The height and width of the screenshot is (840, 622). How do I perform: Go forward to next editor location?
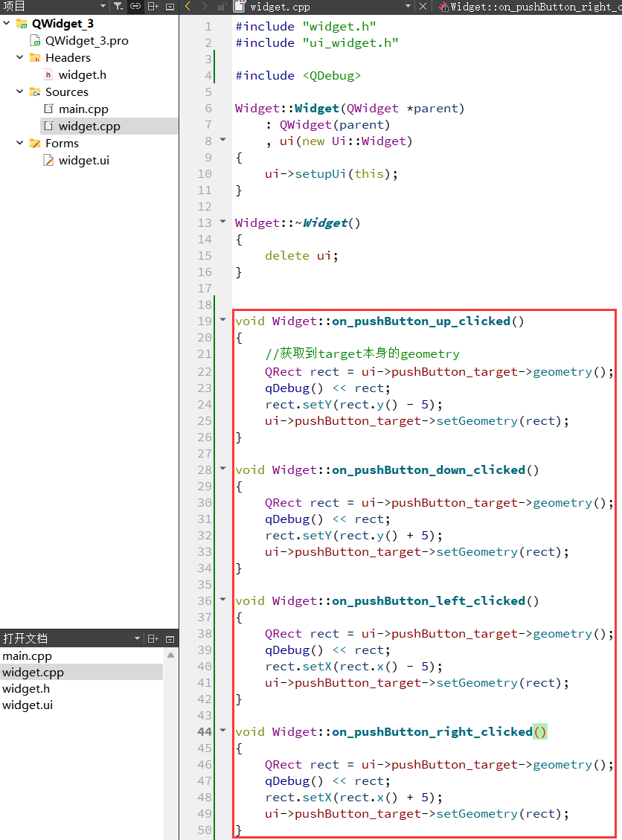point(205,7)
